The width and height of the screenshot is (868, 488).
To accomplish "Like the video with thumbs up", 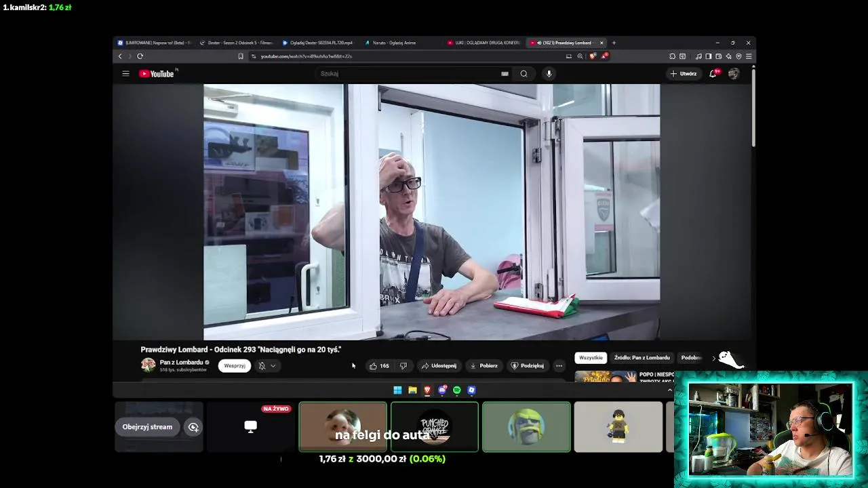I will [379, 365].
